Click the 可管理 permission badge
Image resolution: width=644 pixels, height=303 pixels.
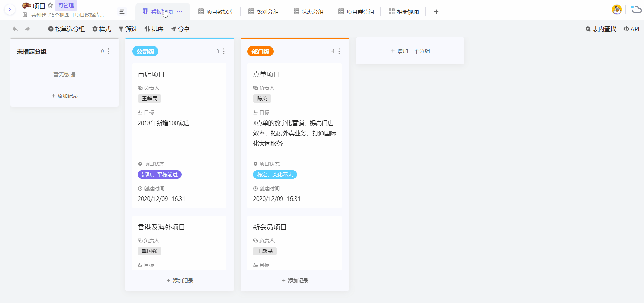click(66, 5)
